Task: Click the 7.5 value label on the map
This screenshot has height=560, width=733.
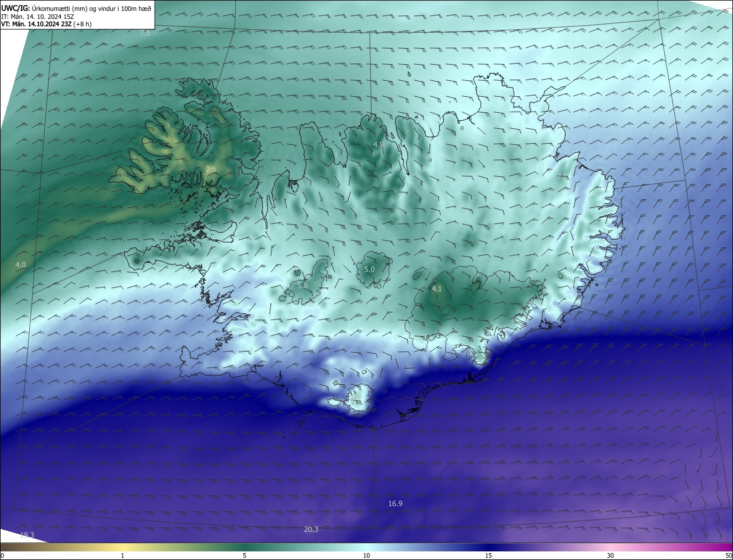Action: pos(145,33)
